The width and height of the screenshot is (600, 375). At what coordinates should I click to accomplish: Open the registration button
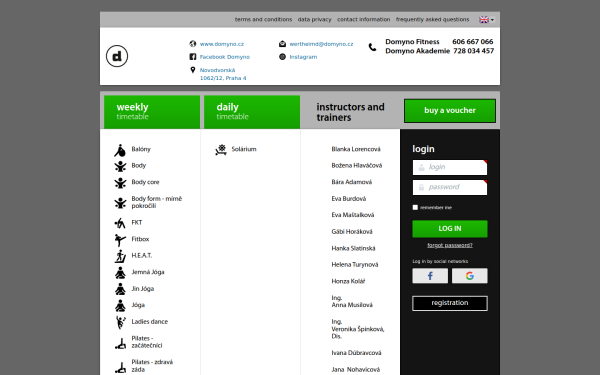pos(450,303)
